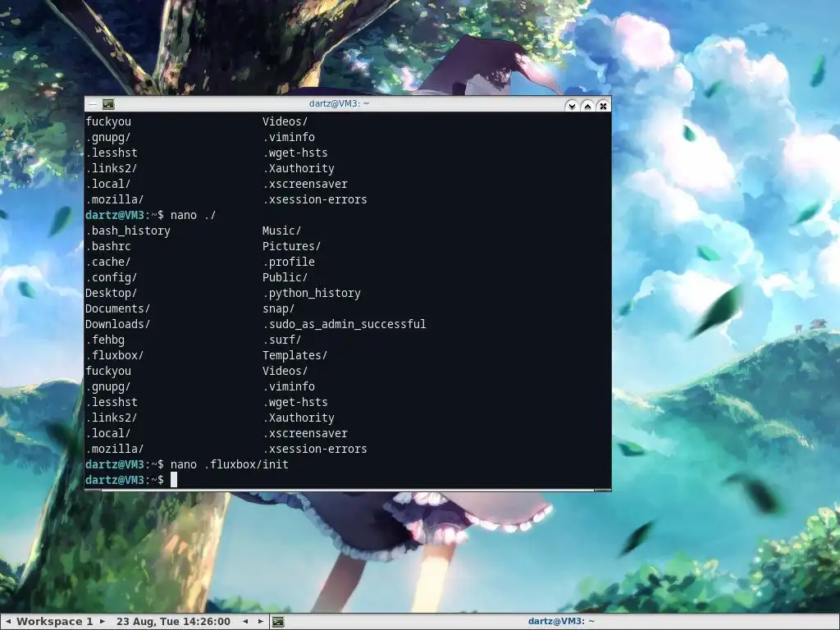
Task: Maximize terminal with up-arrow titlebar button
Action: tap(587, 106)
